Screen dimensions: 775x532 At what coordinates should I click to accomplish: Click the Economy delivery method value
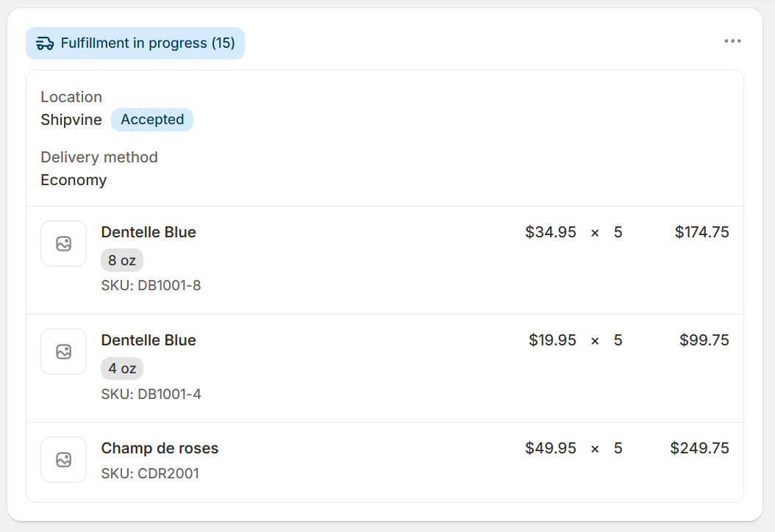point(74,180)
